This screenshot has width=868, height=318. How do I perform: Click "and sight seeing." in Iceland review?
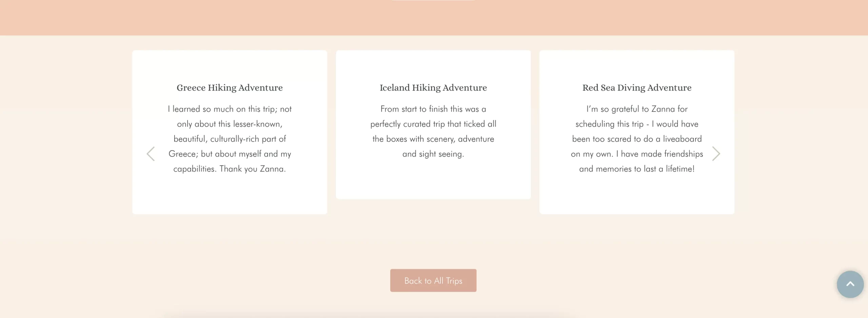[433, 154]
